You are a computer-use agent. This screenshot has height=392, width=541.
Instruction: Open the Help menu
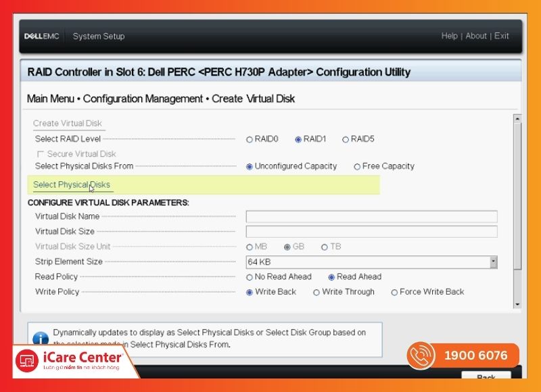pyautogui.click(x=449, y=36)
